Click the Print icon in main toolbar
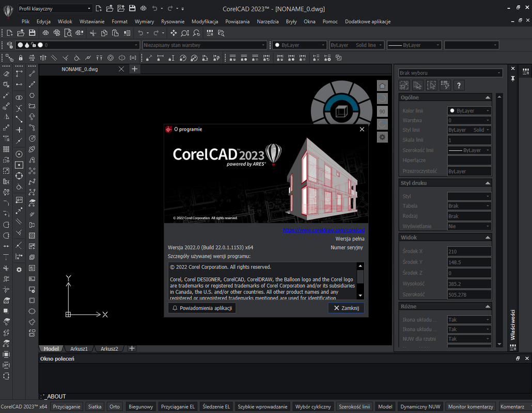The height and width of the screenshot is (413, 532). coord(45,33)
